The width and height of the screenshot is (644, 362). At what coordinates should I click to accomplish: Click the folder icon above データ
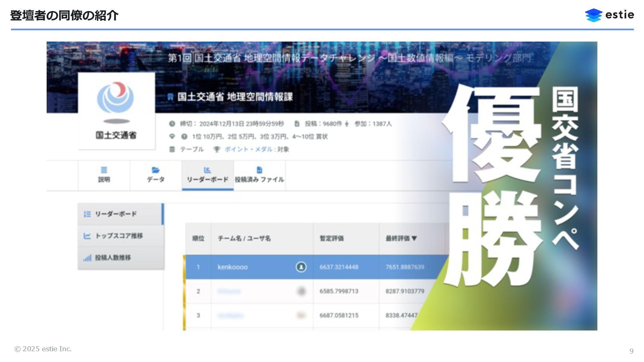(x=156, y=170)
